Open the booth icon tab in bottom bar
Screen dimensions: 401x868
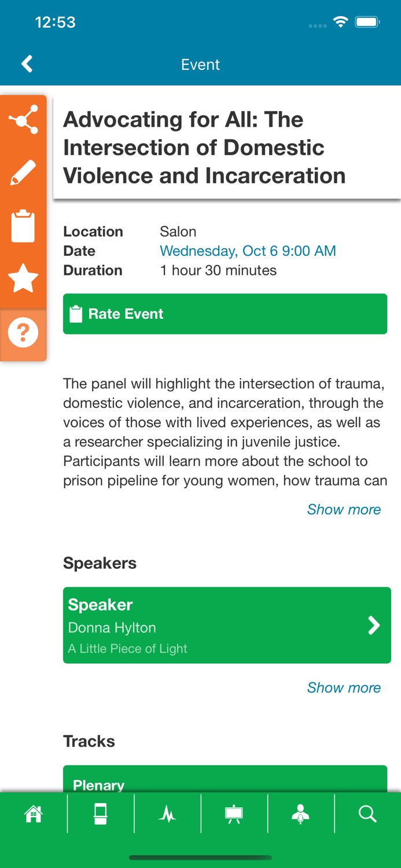click(101, 814)
